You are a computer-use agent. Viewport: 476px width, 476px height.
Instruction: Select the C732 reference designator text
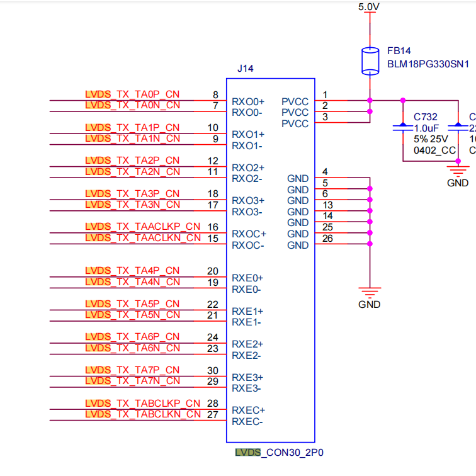(x=425, y=117)
